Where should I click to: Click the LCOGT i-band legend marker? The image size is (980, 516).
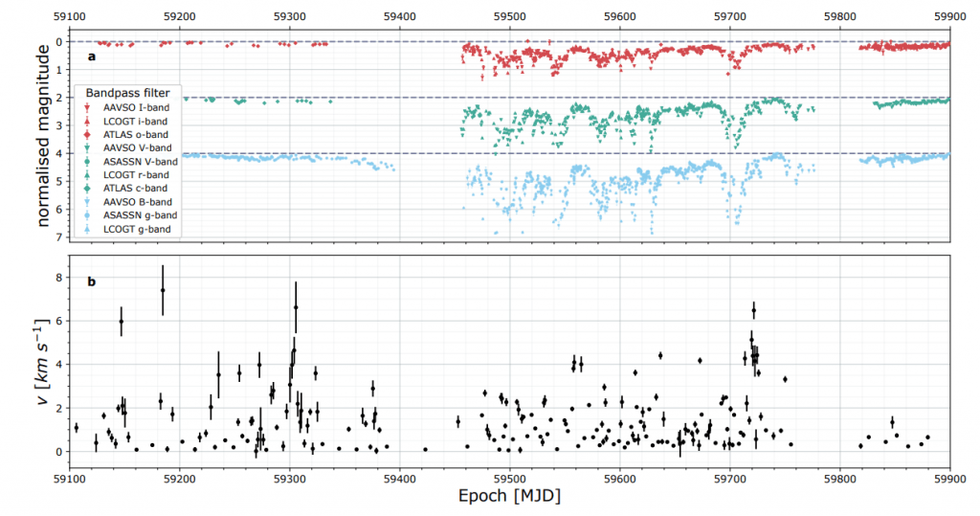pos(87,122)
